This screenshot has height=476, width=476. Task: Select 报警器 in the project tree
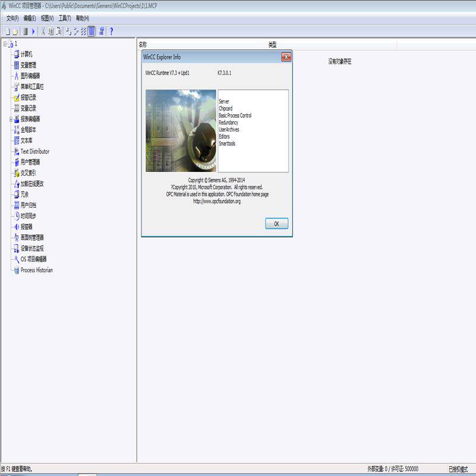[x=26, y=227]
